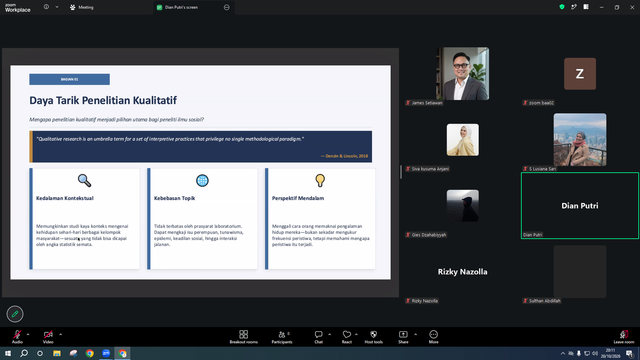This screenshot has width=640, height=360.
Task: Click the Denzin & Lincoln citation text
Action: (x=344, y=156)
